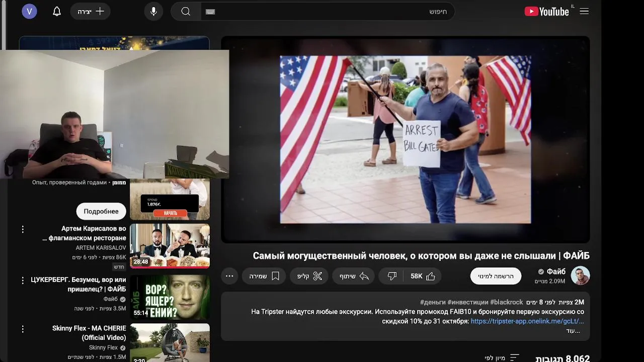This screenshot has height=362, width=644.
Task: Subscribe to the Файб channel
Action: click(x=496, y=276)
